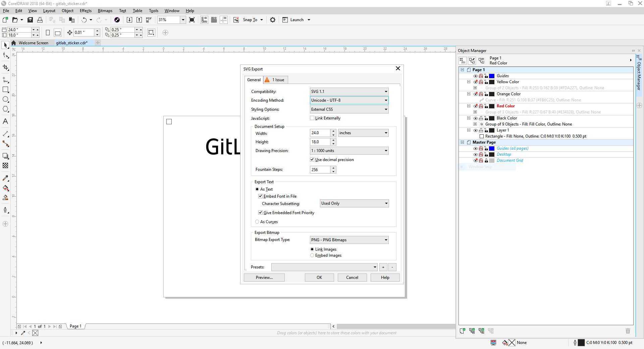
Task: Uncheck Give Embedded Font Priority
Action: pyautogui.click(x=260, y=213)
